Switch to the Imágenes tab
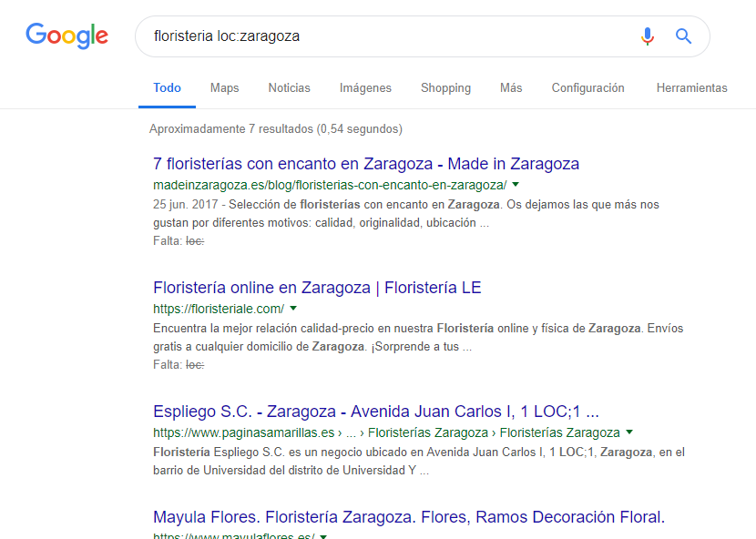The width and height of the screenshot is (756, 539). pyautogui.click(x=365, y=88)
